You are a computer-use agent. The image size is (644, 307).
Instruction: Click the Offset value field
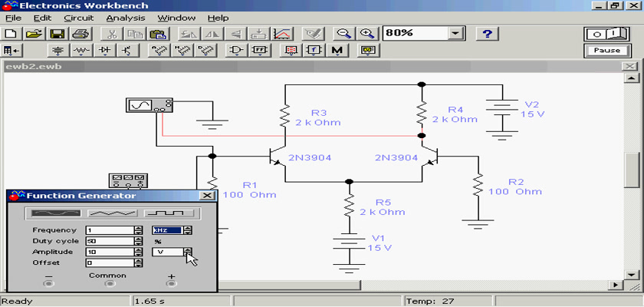click(110, 262)
